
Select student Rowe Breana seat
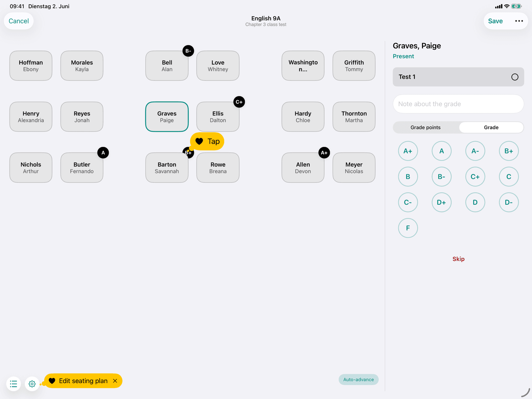[218, 168]
